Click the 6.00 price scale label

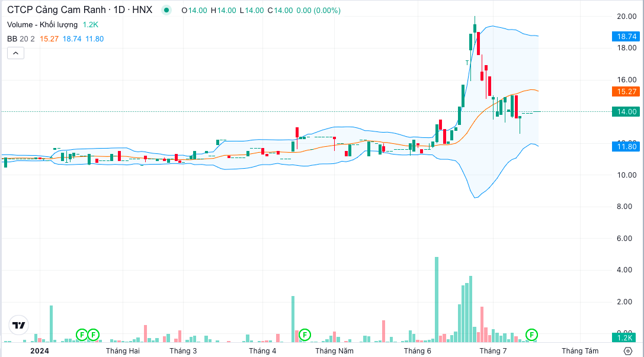click(624, 239)
